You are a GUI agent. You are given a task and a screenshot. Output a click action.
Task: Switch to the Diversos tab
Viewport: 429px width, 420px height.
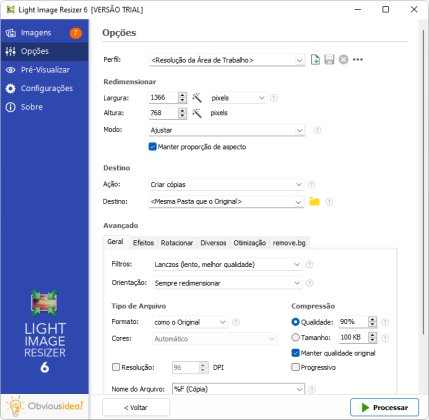(x=213, y=243)
